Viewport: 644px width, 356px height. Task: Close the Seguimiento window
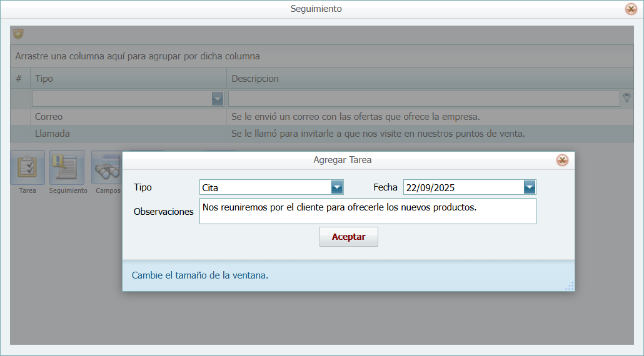click(x=631, y=9)
